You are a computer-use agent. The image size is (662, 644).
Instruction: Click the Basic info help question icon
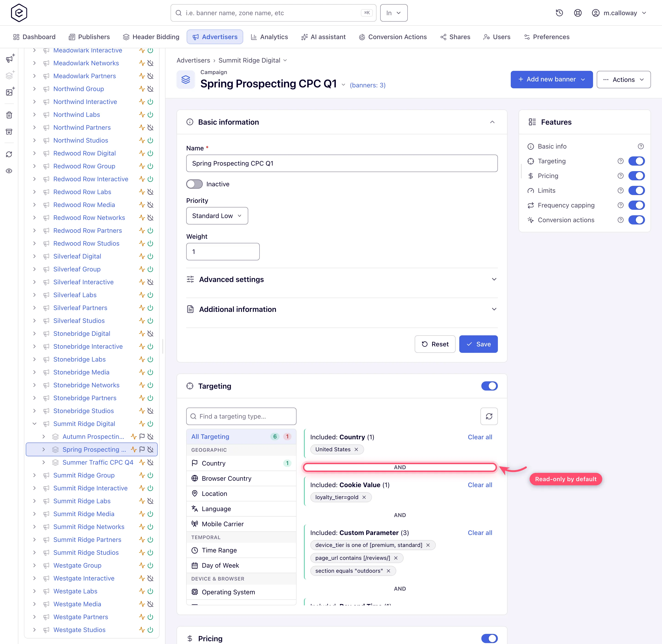pyautogui.click(x=641, y=147)
